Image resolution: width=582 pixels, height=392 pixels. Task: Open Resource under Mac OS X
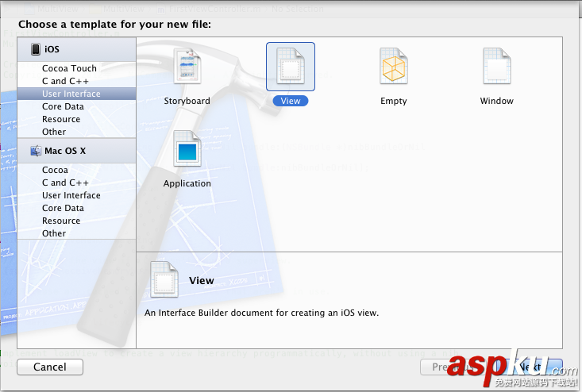pyautogui.click(x=61, y=221)
